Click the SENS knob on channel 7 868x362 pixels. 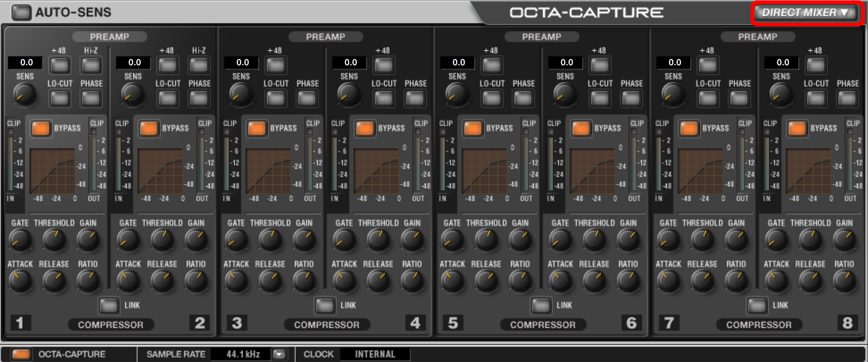[x=672, y=94]
